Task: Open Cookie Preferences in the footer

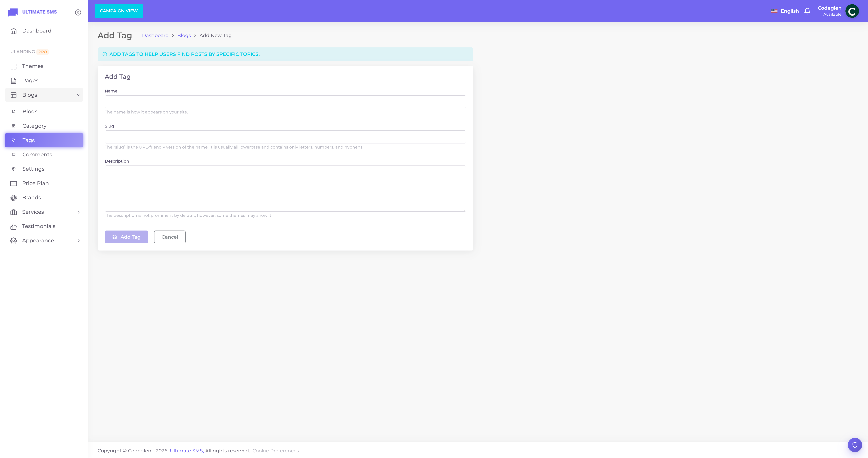Action: click(x=276, y=451)
